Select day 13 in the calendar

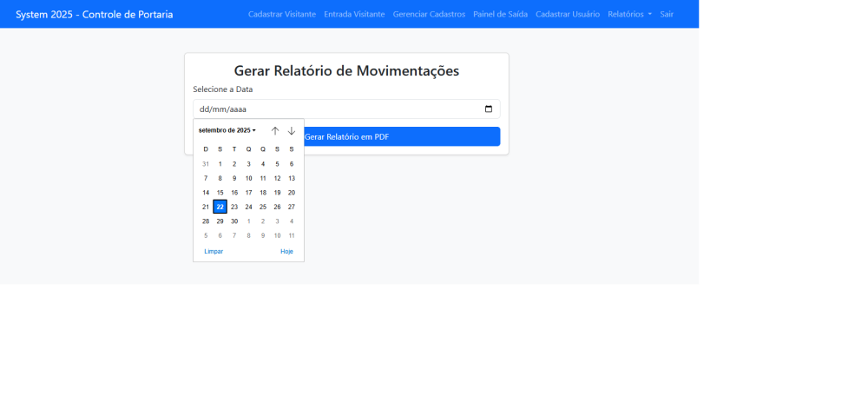tap(292, 178)
